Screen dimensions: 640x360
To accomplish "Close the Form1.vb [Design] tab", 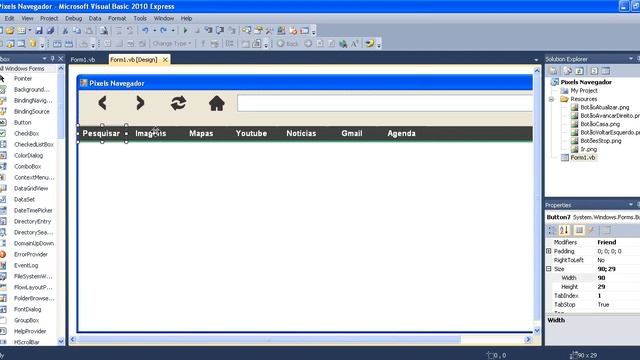I will 165,60.
